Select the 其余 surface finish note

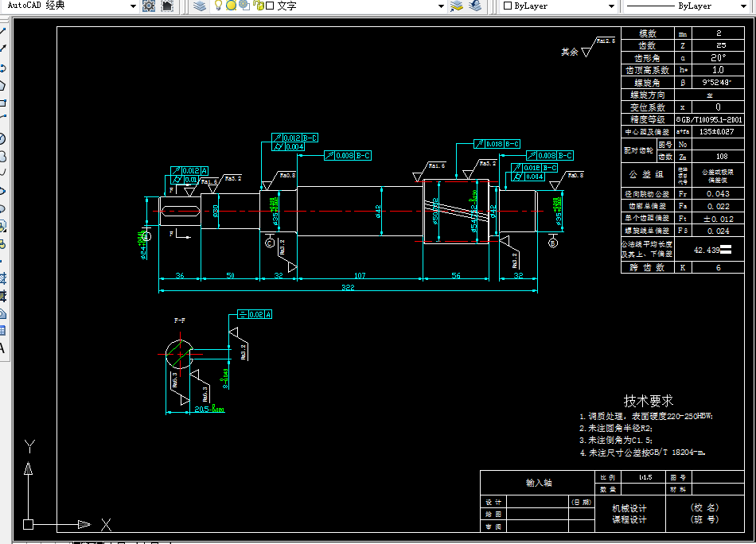pos(570,52)
